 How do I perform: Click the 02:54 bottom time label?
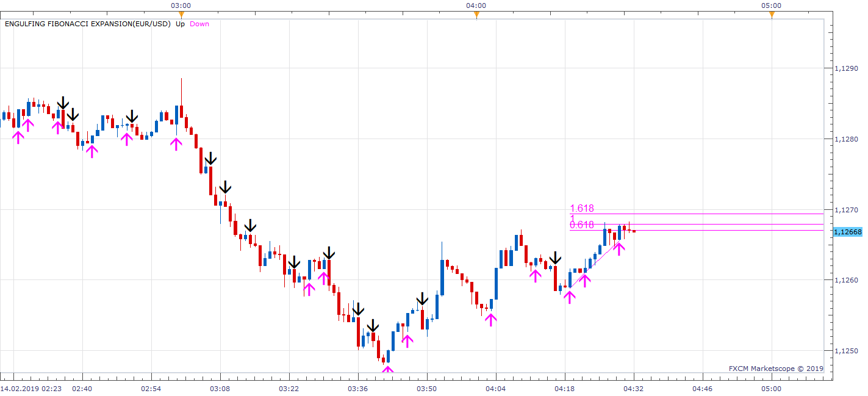151,388
